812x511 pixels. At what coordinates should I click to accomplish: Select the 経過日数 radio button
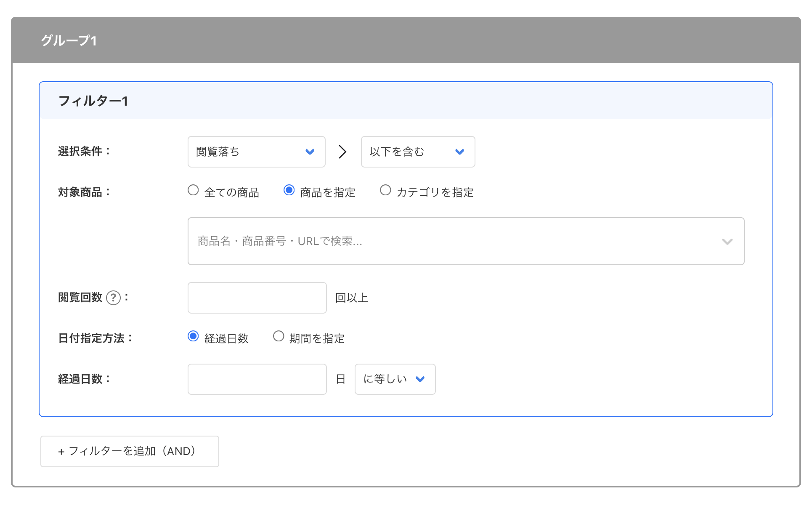pyautogui.click(x=193, y=336)
